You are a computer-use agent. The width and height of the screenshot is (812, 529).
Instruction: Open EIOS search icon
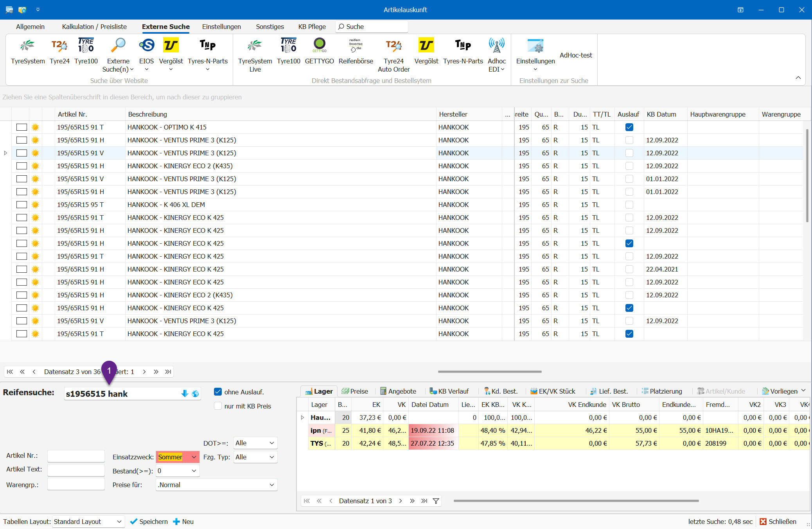(147, 46)
